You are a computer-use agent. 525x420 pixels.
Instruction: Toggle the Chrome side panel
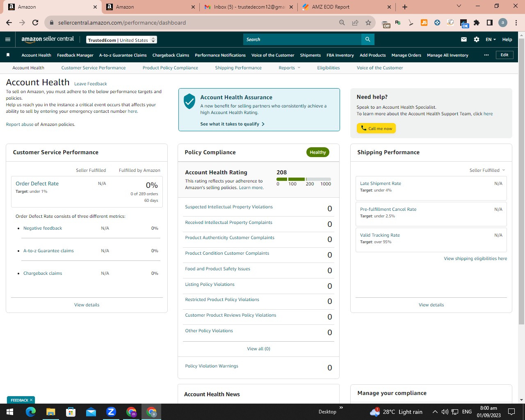[490, 23]
